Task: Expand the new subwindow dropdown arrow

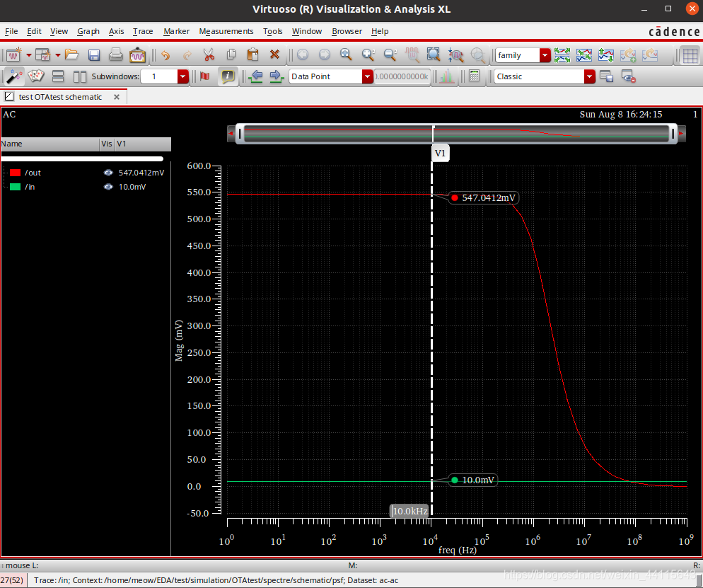Action: click(58, 55)
